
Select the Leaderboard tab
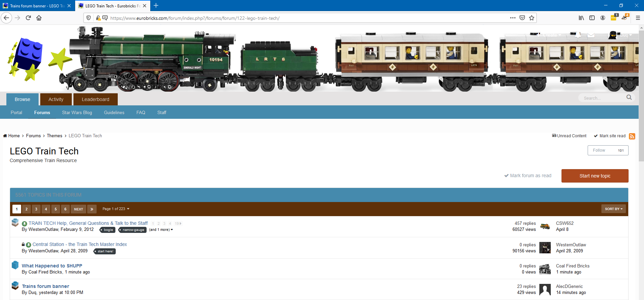(96, 99)
